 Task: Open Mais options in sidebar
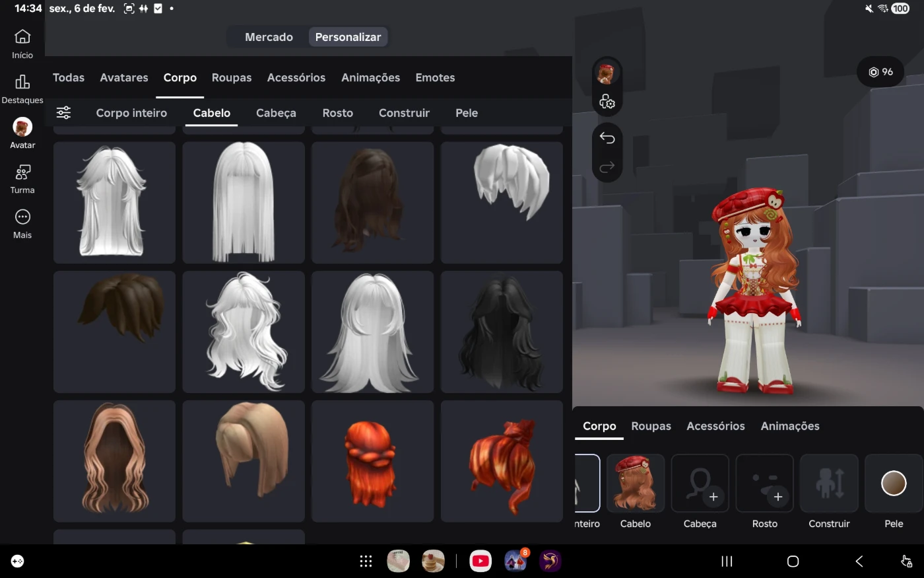pyautogui.click(x=22, y=224)
